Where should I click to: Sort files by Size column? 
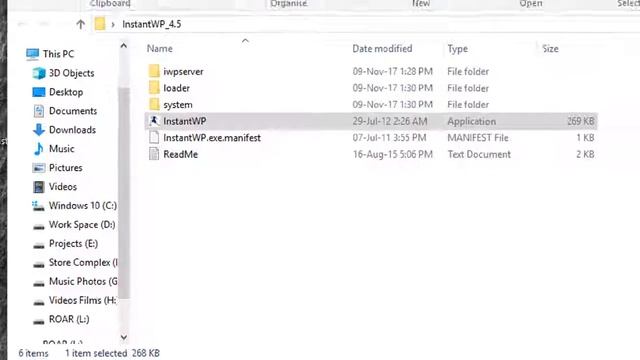click(x=550, y=49)
